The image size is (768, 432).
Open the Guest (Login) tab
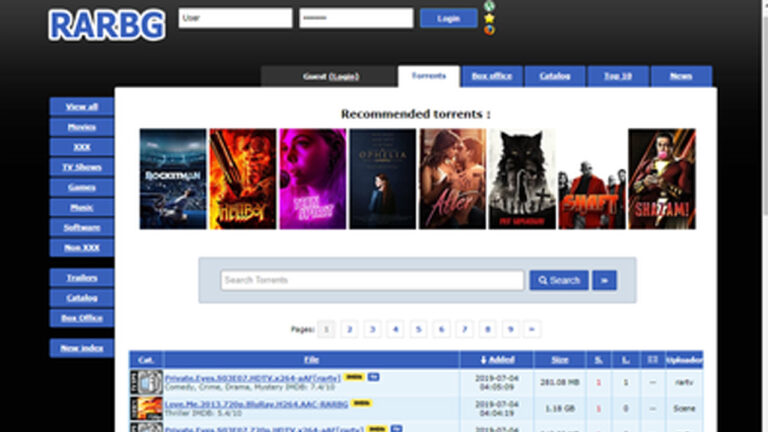click(329, 76)
